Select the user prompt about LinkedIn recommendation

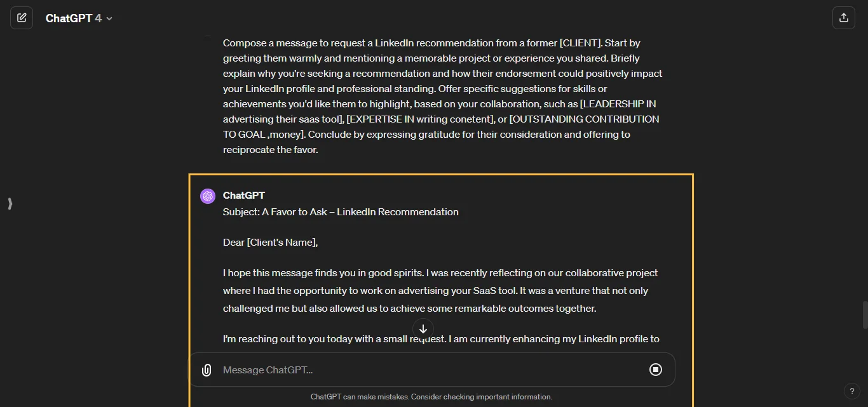(x=442, y=96)
